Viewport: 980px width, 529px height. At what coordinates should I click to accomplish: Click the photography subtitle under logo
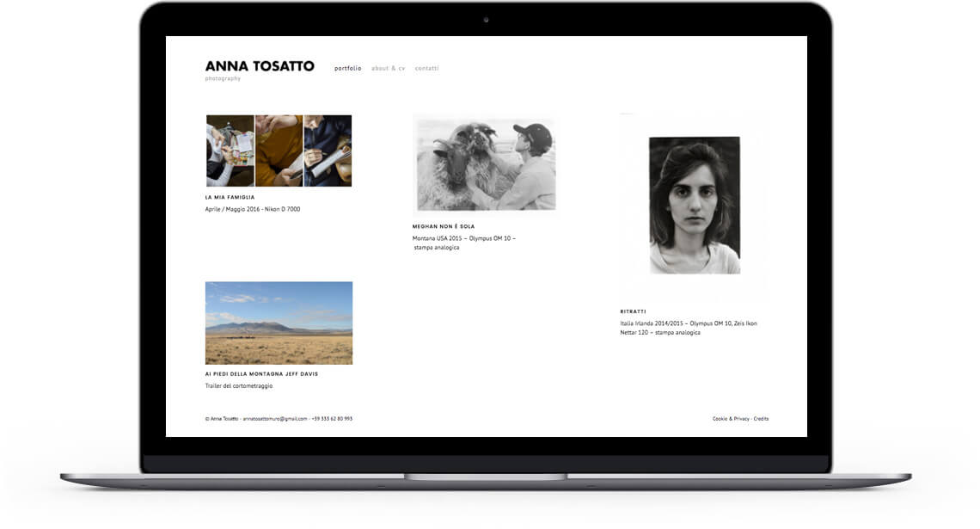click(x=223, y=79)
